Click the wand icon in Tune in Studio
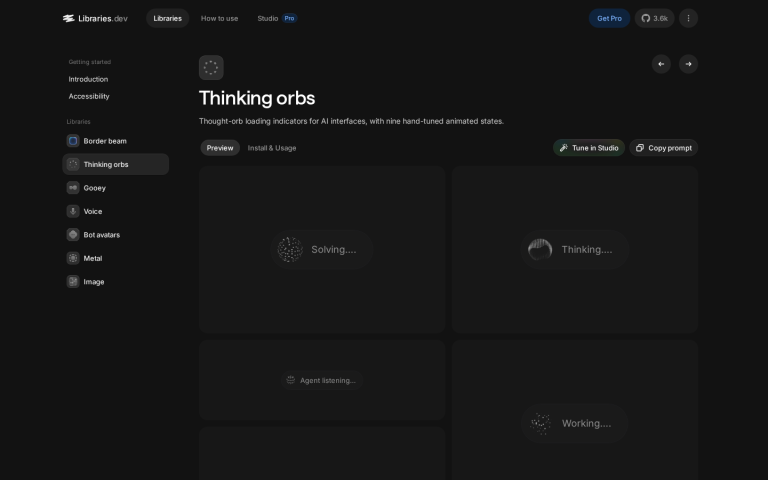Viewport: 768px width, 480px height. click(x=564, y=148)
